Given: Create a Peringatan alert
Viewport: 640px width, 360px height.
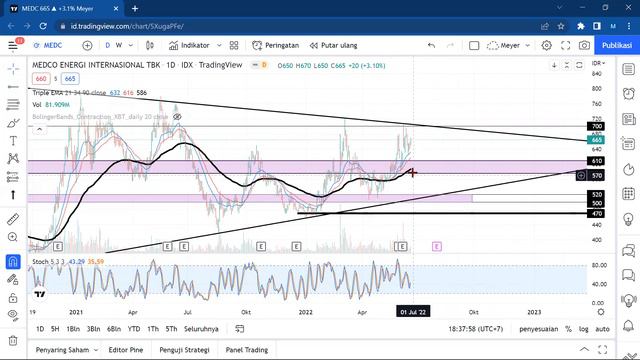Looking at the screenshot, I should 276,45.
